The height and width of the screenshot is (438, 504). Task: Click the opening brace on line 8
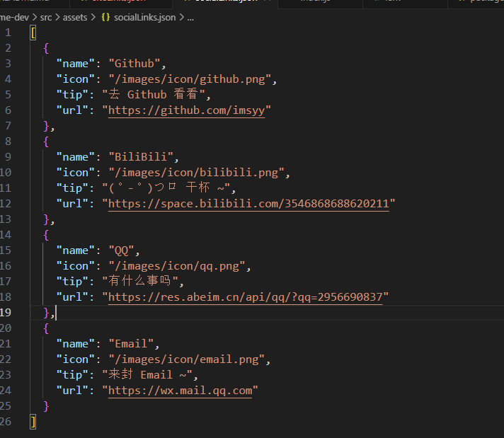(46, 142)
